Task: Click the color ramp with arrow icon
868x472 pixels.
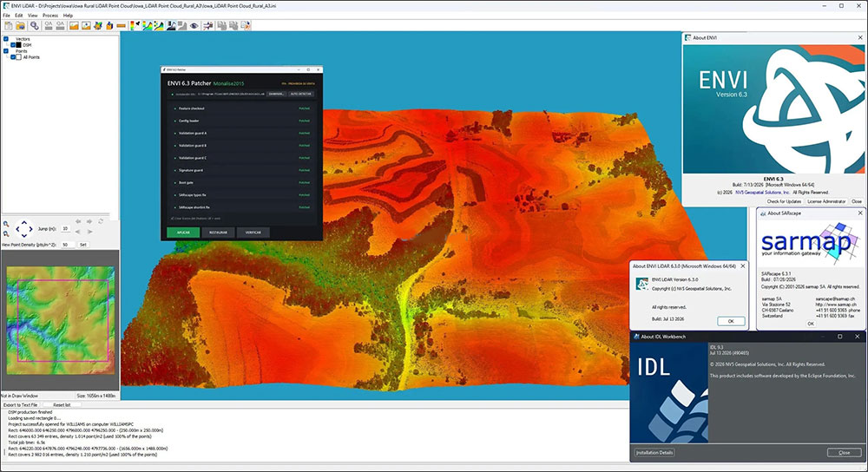Action: coord(135,25)
